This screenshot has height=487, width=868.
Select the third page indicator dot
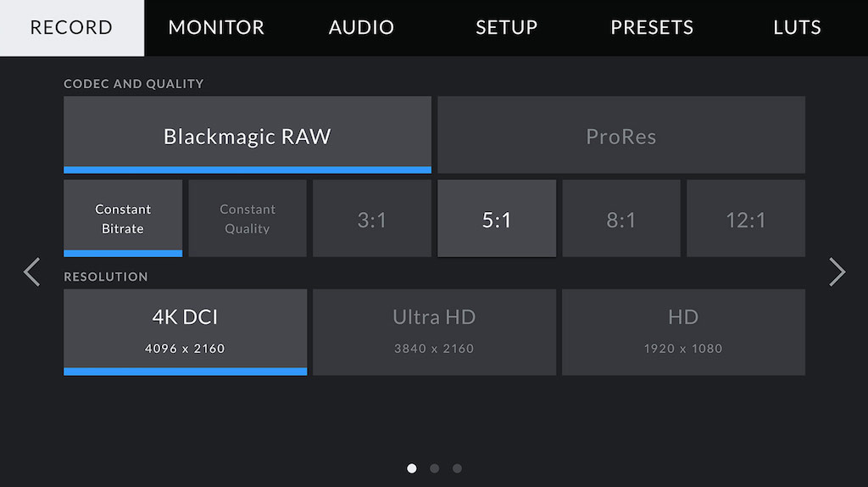[x=457, y=468]
